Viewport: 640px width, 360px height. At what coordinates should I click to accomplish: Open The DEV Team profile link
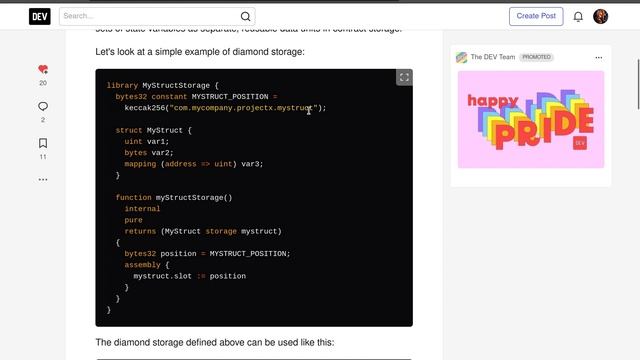click(x=493, y=57)
